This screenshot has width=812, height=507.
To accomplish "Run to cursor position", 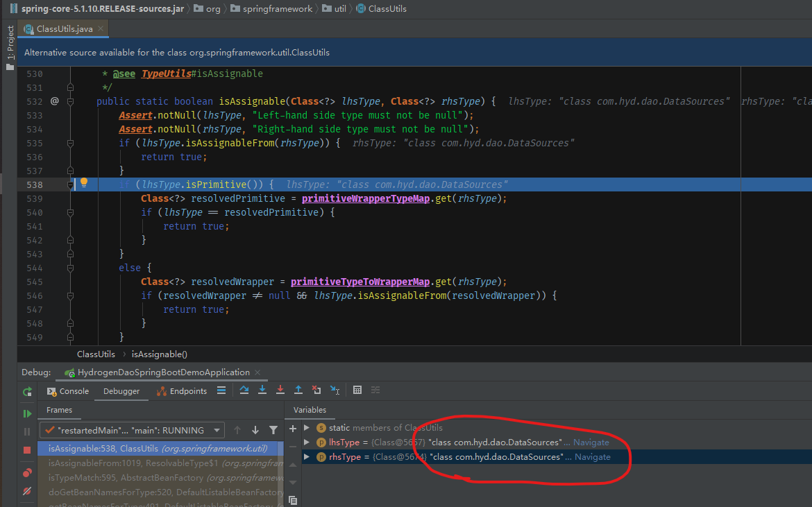I will (335, 390).
